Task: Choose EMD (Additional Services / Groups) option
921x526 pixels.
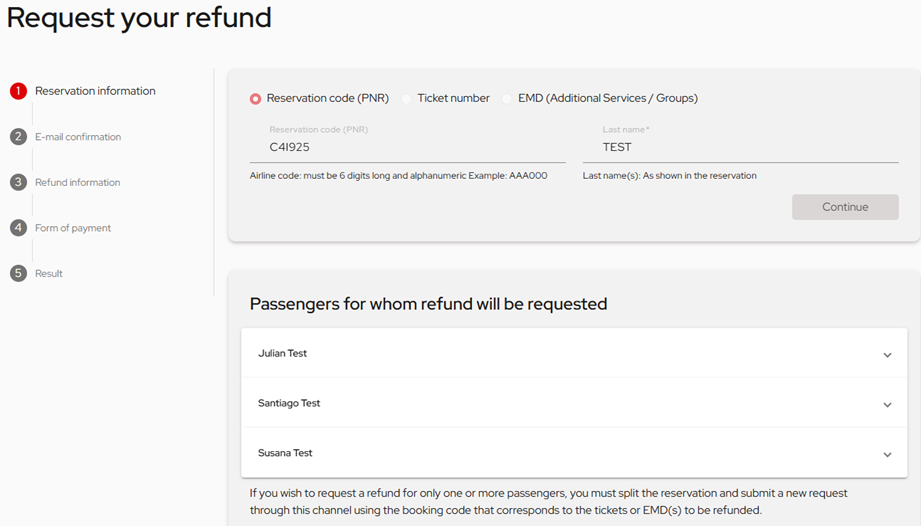Action: tap(507, 99)
